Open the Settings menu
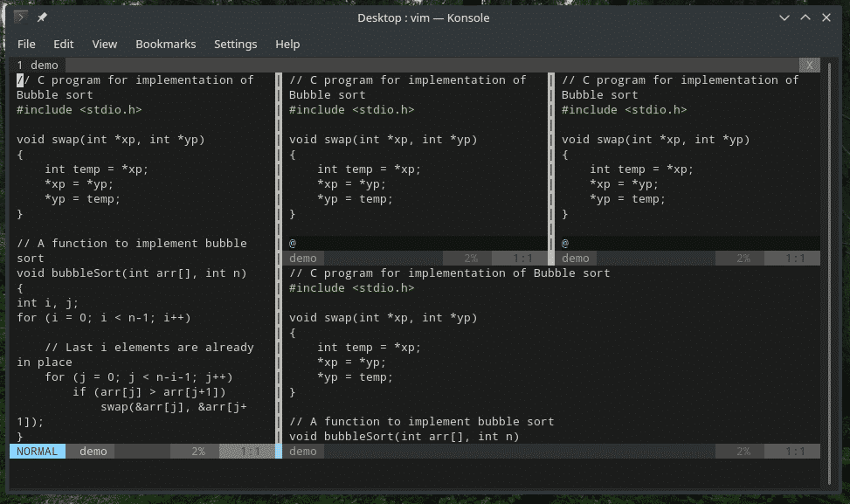This screenshot has width=850, height=504. [235, 44]
